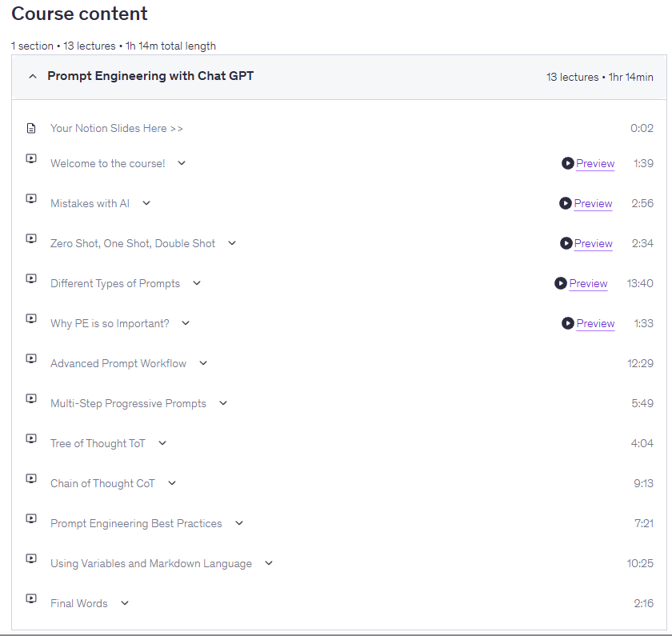672x636 pixels.
Task: Click the video icon next to Welcome to the course
Action: click(x=31, y=158)
